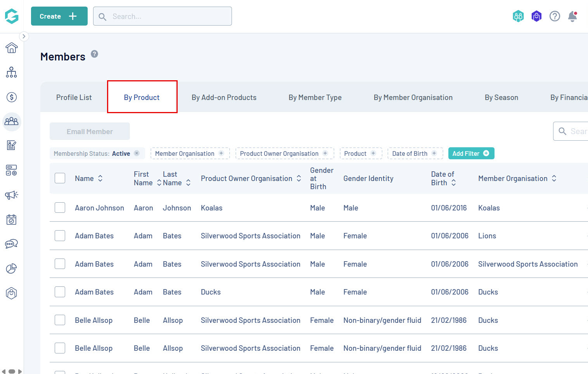The image size is (588, 374).
Task: Click the 'Johnson' last name cell
Action: 177,208
